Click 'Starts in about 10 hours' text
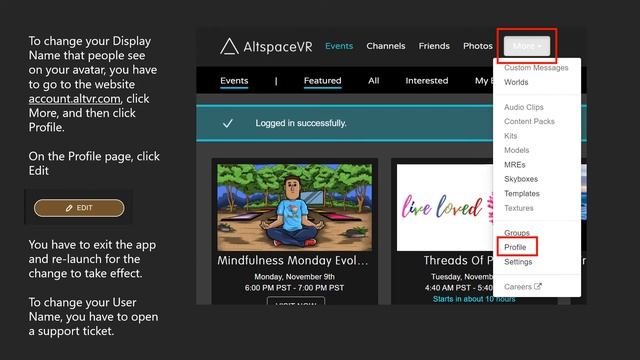The width and height of the screenshot is (640, 360). tap(474, 299)
